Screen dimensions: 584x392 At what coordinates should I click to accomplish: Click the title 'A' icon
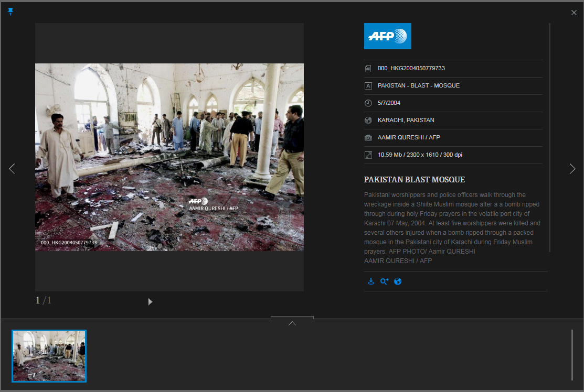pyautogui.click(x=368, y=86)
